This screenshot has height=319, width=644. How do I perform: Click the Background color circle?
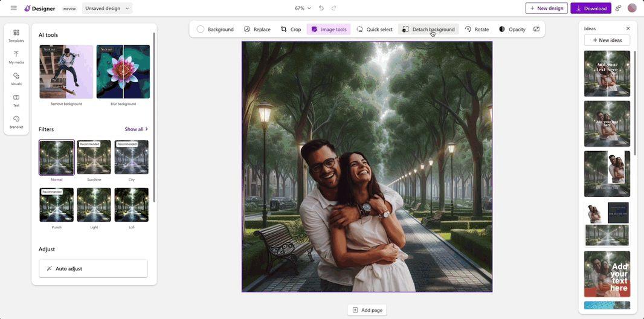pos(201,29)
